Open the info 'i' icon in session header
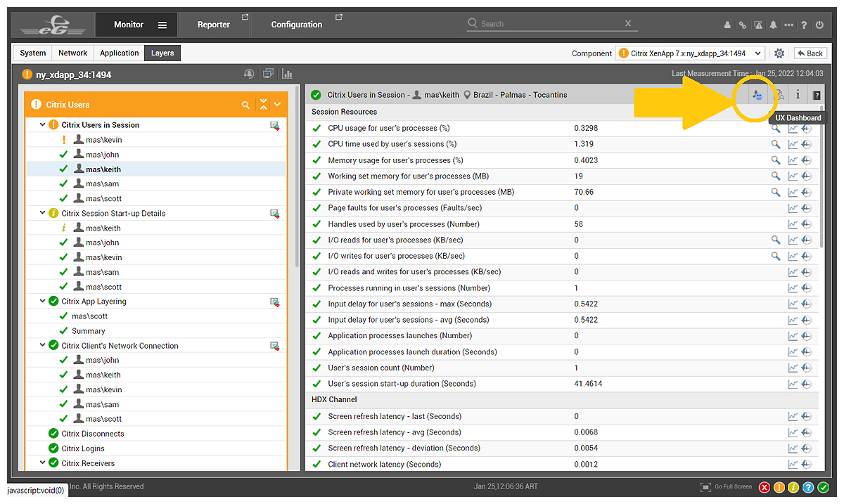The height and width of the screenshot is (504, 844). pyautogui.click(x=798, y=95)
